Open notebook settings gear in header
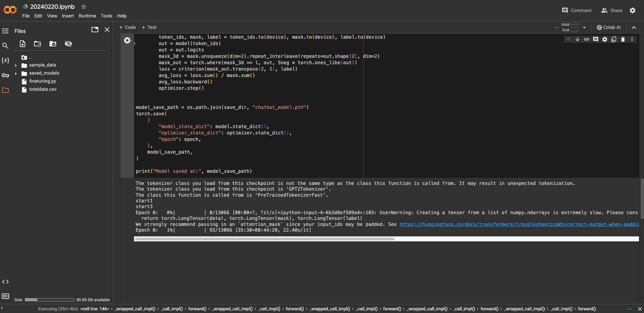This screenshot has width=644, height=313. point(633,10)
